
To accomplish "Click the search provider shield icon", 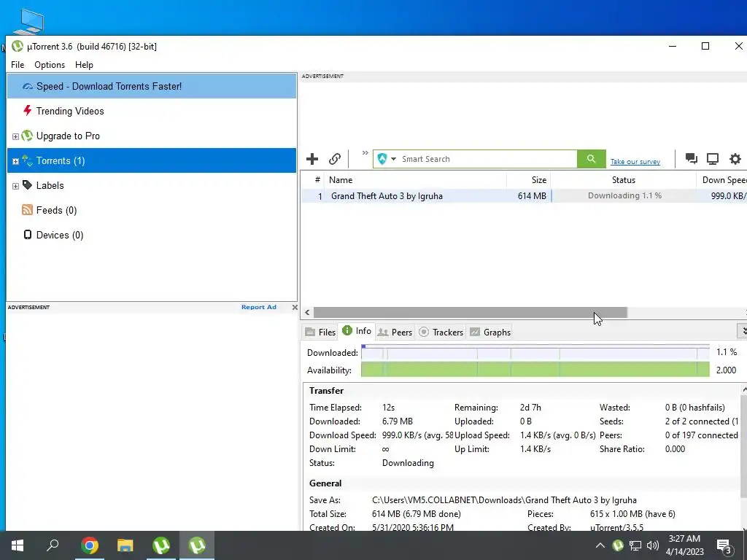I will coord(382,158).
